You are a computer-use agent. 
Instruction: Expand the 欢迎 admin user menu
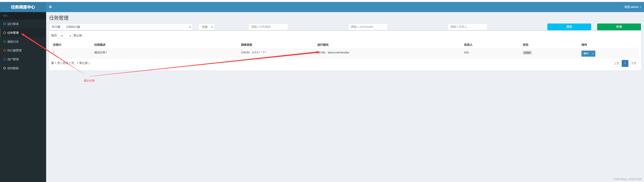point(632,7)
